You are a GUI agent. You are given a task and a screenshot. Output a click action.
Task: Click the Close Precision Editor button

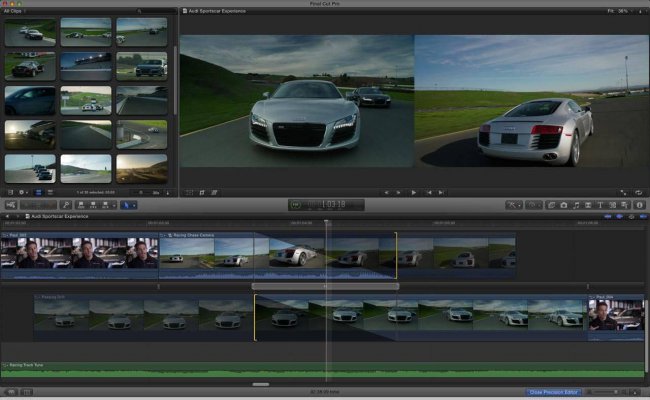tap(553, 392)
